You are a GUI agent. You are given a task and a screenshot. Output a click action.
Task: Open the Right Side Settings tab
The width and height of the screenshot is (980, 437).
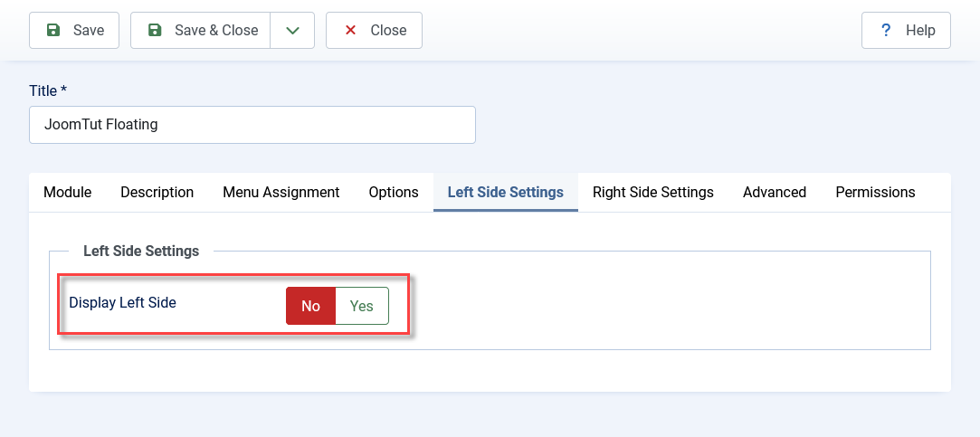[653, 192]
